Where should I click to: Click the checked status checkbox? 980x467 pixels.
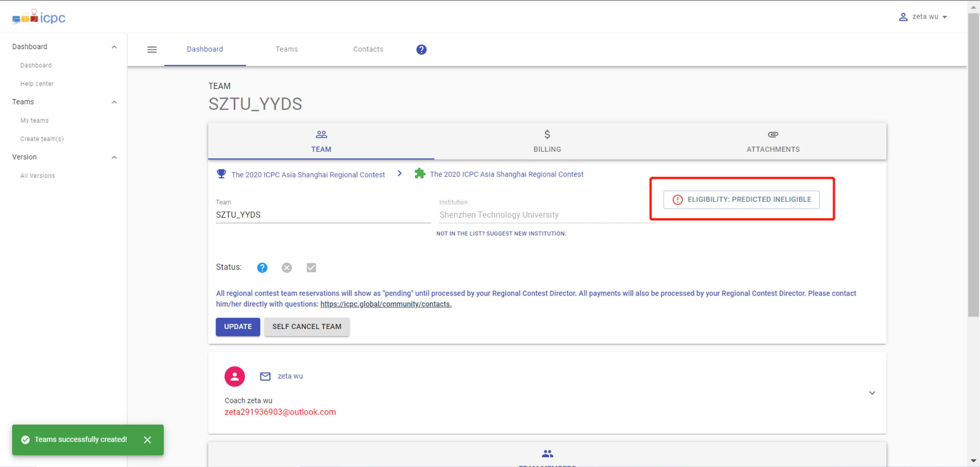311,267
